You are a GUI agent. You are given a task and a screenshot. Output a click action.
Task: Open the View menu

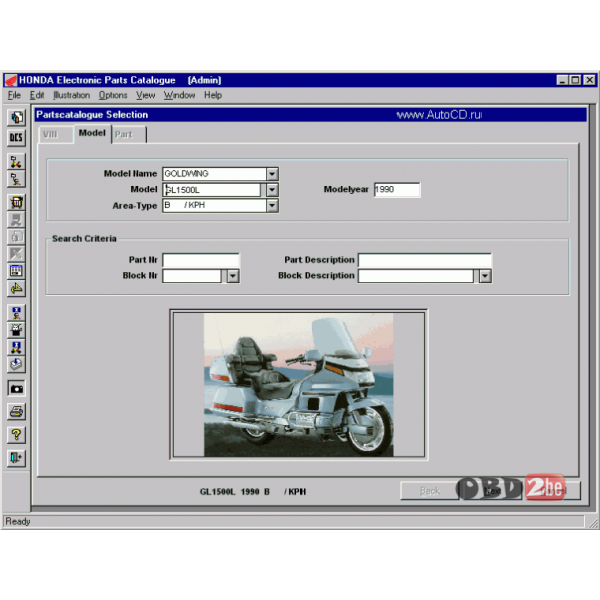(x=146, y=95)
